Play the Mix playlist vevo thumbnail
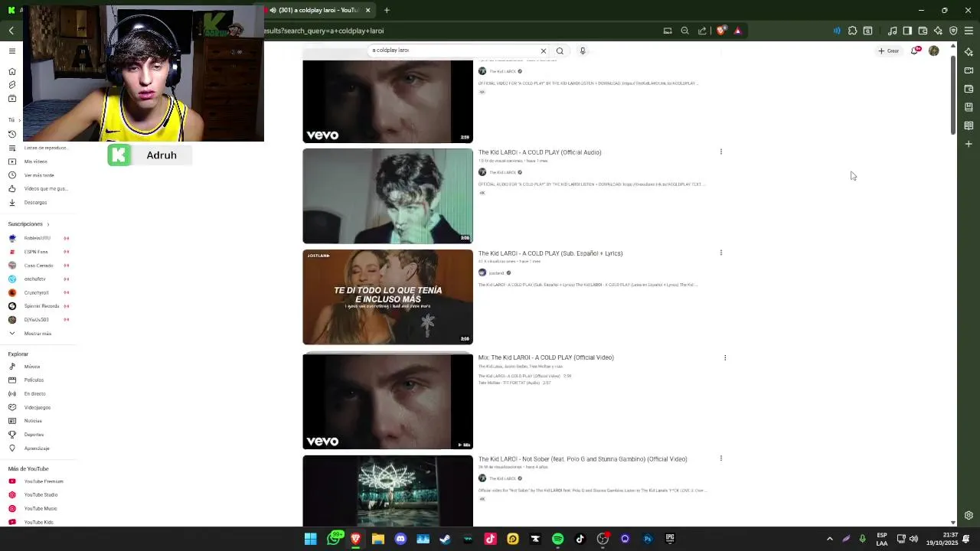 tap(387, 401)
